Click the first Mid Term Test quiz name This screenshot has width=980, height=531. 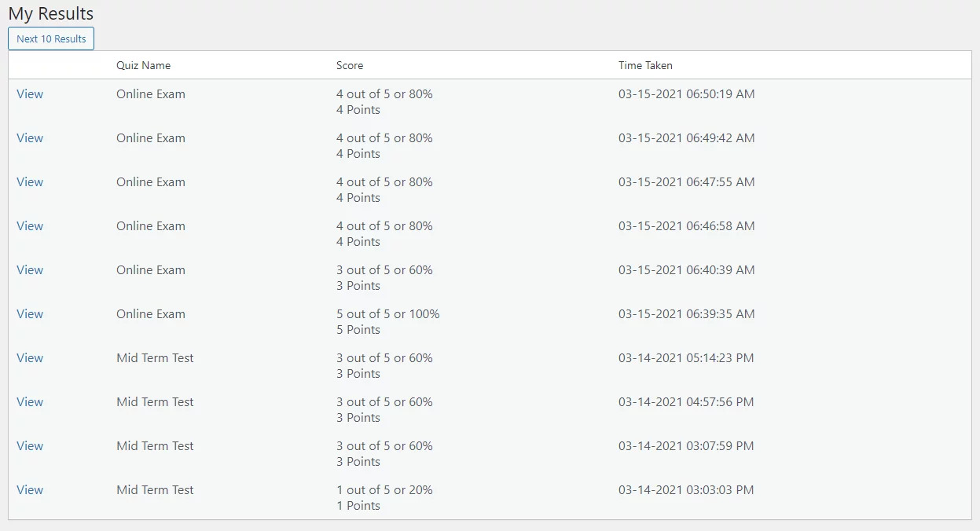155,358
